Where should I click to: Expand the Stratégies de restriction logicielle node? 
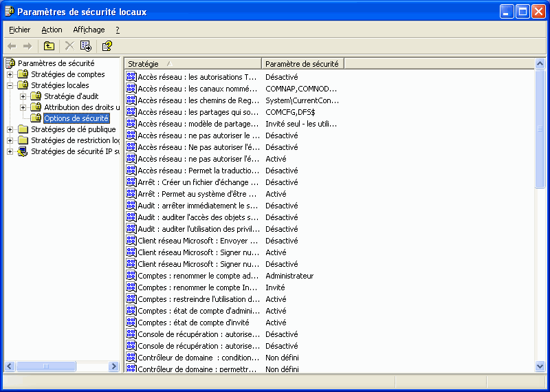pyautogui.click(x=10, y=141)
